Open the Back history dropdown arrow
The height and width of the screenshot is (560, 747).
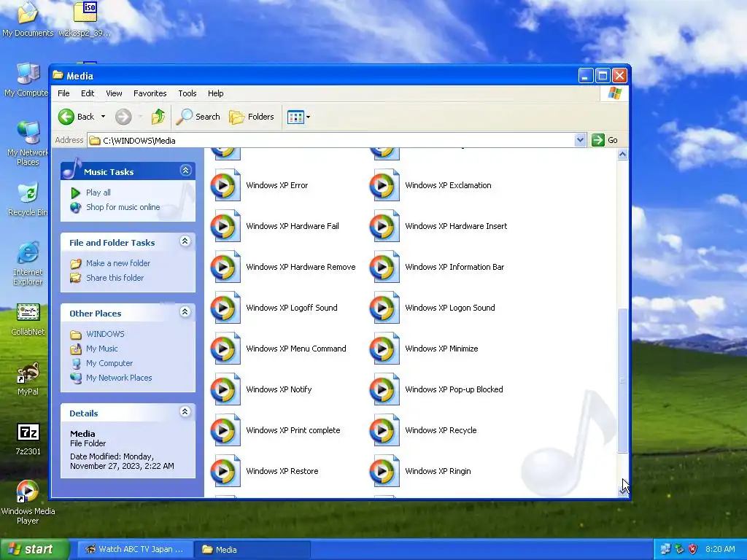(103, 117)
